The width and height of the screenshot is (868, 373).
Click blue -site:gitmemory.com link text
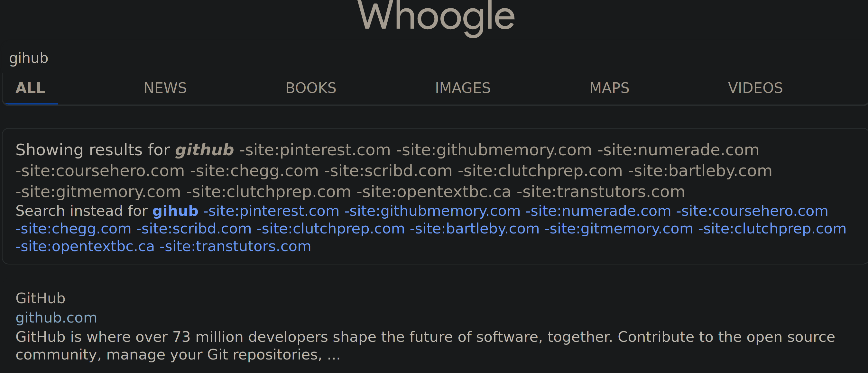coord(619,229)
